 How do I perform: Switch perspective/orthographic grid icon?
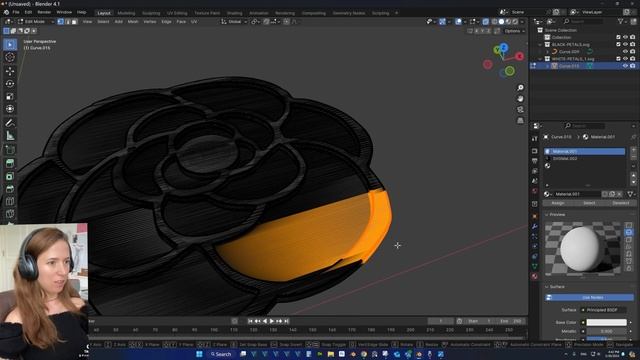[x=520, y=121]
